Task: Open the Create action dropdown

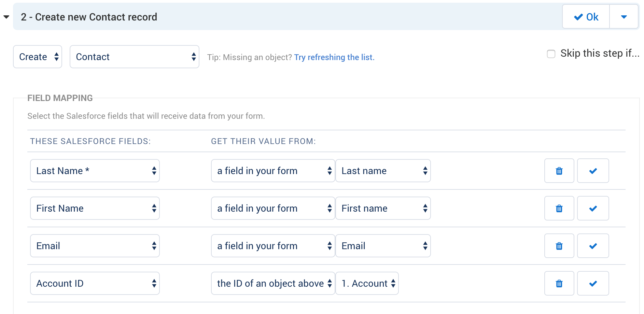Action: (38, 57)
